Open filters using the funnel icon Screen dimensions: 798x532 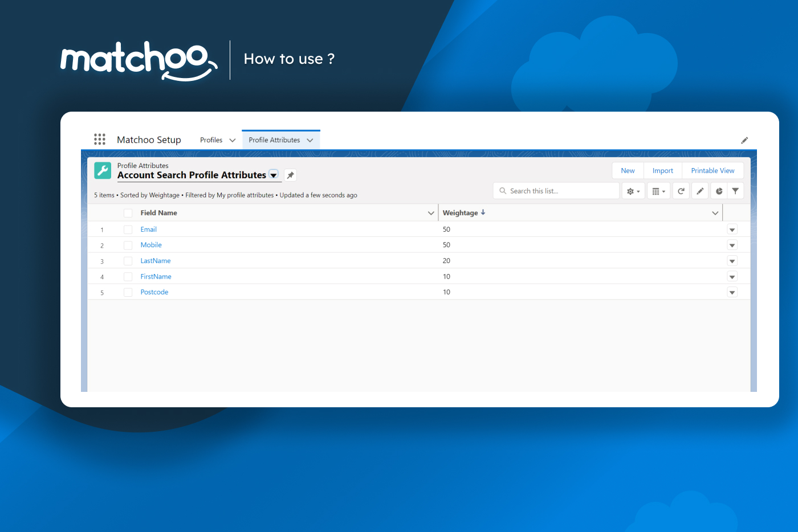point(735,190)
